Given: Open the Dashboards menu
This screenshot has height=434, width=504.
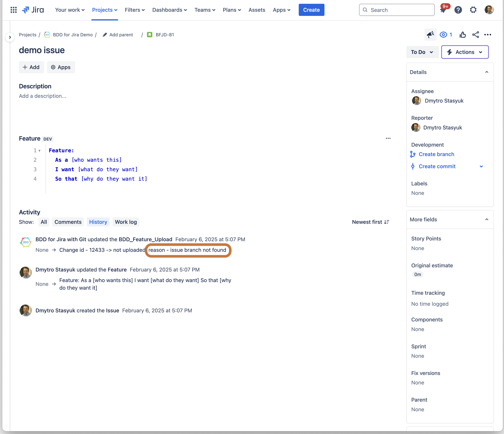Looking at the screenshot, I should pyautogui.click(x=170, y=10).
